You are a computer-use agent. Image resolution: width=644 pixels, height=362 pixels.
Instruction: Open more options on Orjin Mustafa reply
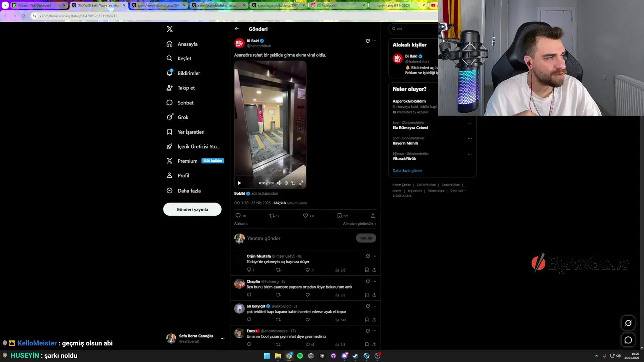(374, 256)
